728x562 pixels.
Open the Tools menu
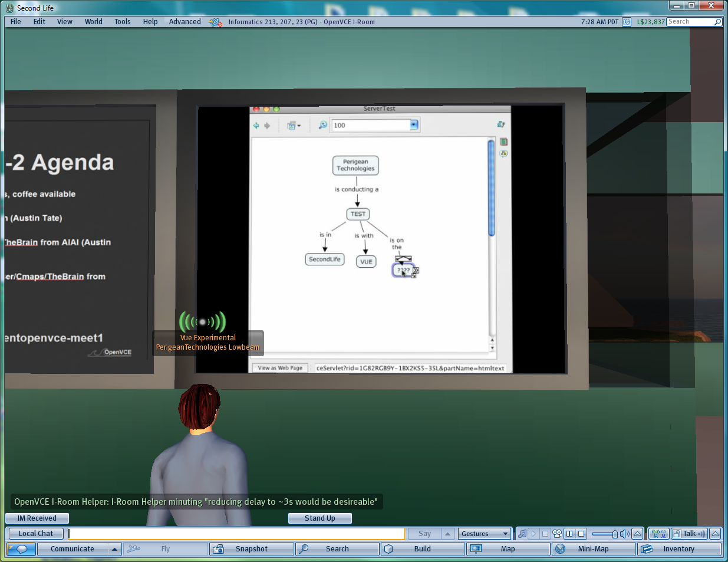(123, 22)
